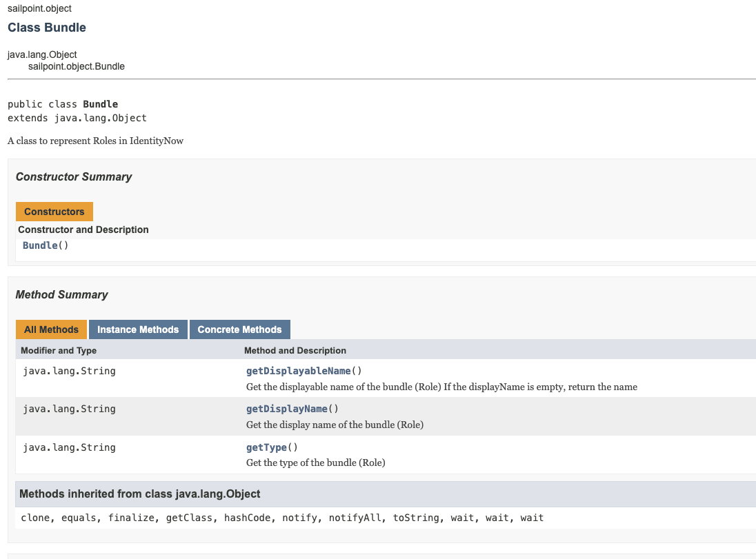This screenshot has width=756, height=559.
Task: Click the java.lang.String return type beside getType
Action: 69,447
